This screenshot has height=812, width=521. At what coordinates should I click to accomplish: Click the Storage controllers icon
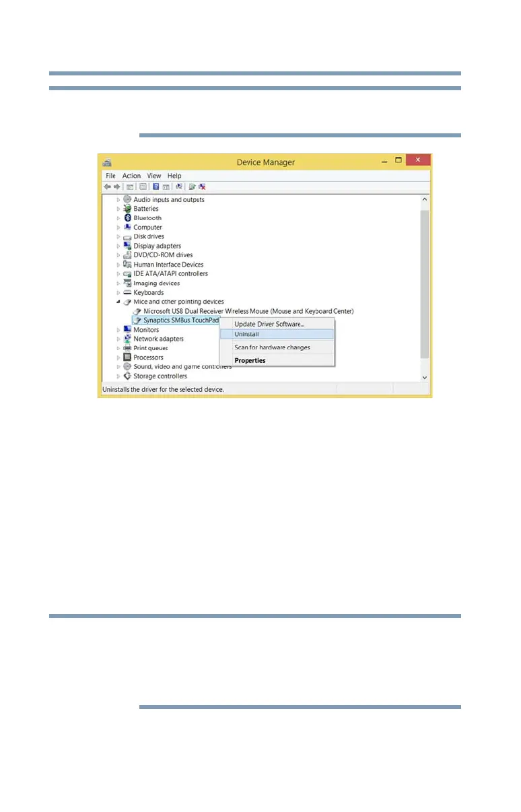click(x=127, y=376)
